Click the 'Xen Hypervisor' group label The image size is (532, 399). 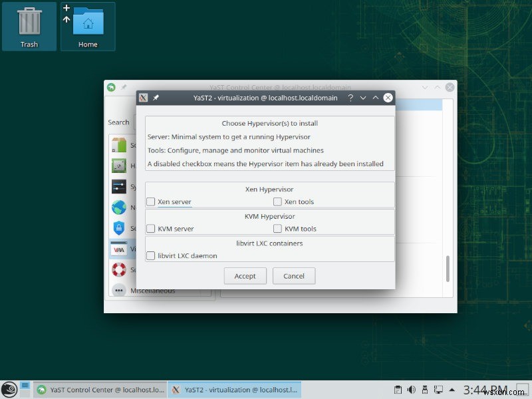pos(269,189)
